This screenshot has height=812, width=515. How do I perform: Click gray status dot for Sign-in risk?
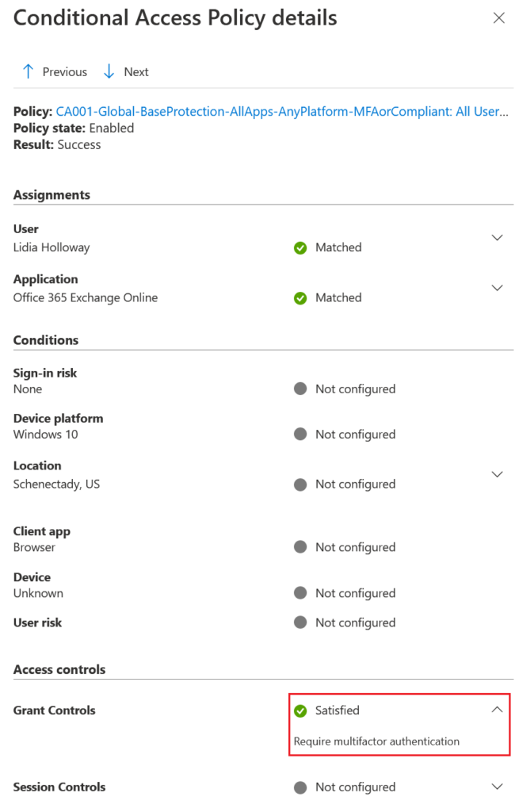(300, 389)
